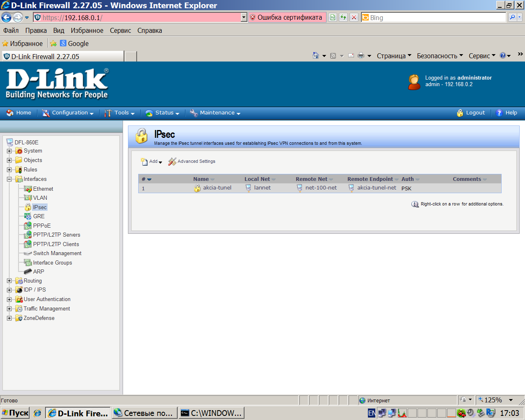Open the Maintenance menu
Screen dimensions: 525x420
tap(215, 113)
